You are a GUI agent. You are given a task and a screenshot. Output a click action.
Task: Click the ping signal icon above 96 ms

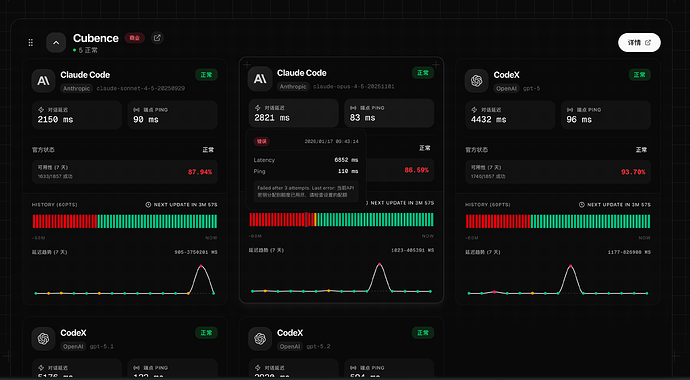[x=570, y=110]
